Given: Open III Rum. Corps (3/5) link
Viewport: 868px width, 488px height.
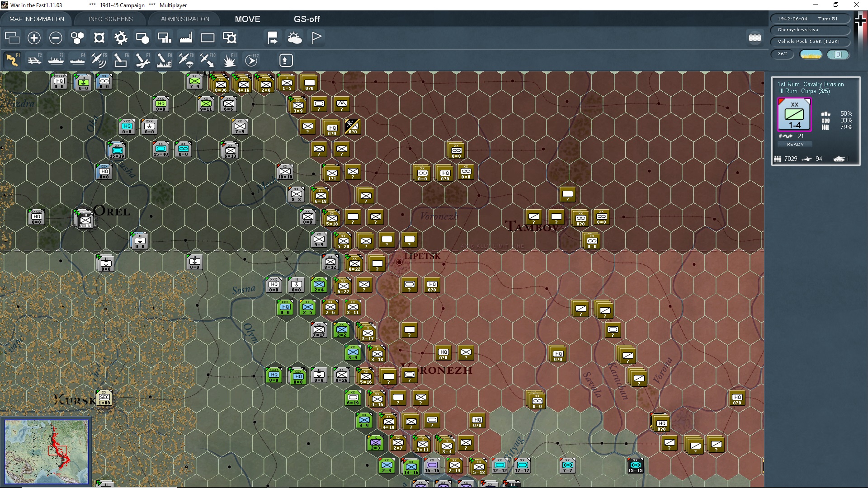Looking at the screenshot, I should 804,91.
